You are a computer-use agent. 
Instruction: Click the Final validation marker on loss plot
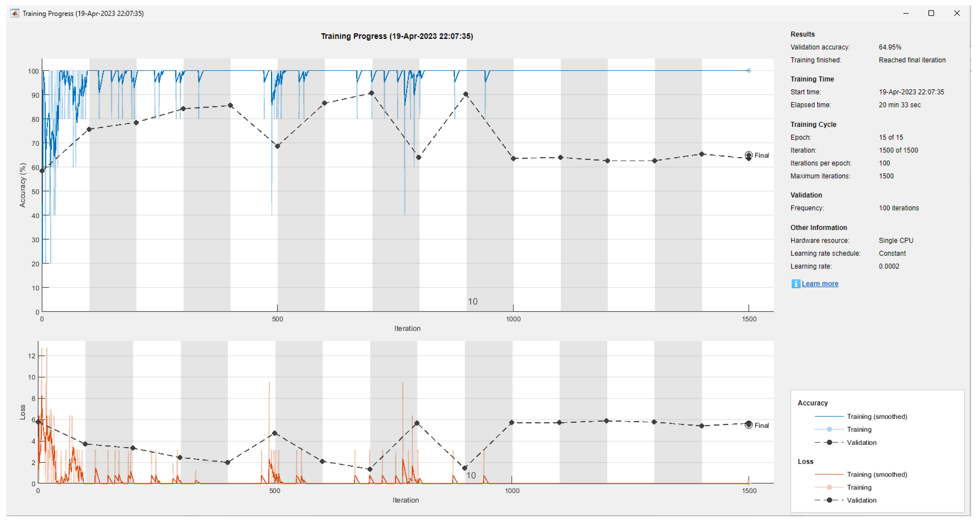[749, 425]
